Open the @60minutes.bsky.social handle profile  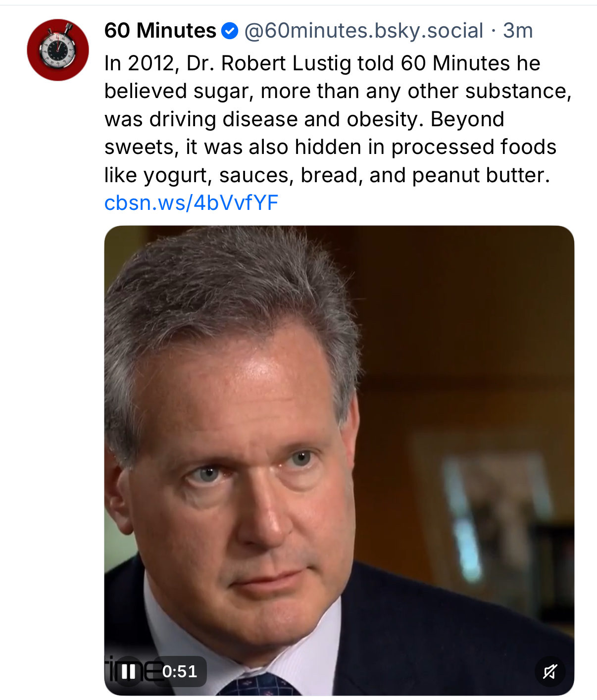point(364,31)
